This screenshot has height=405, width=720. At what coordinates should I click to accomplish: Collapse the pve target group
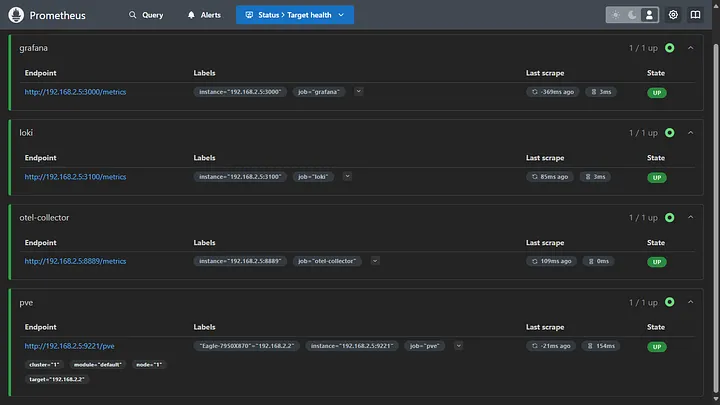[691, 302]
